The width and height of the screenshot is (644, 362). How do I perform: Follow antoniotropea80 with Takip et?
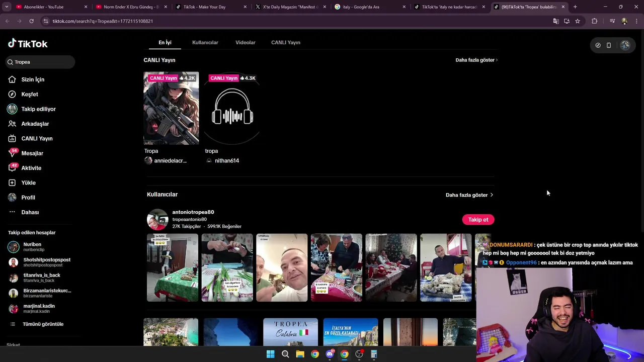pyautogui.click(x=478, y=220)
